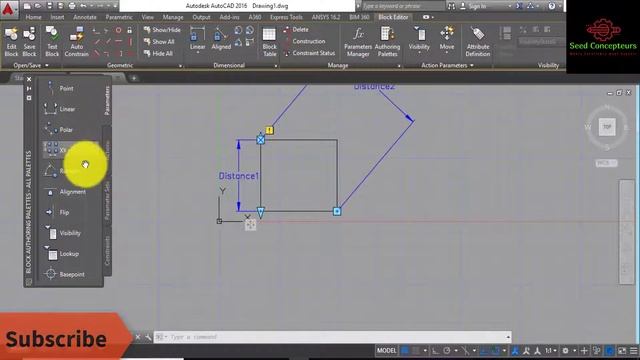The width and height of the screenshot is (640, 360).
Task: Close the Block Authoring Palettes panel
Action: point(29,79)
